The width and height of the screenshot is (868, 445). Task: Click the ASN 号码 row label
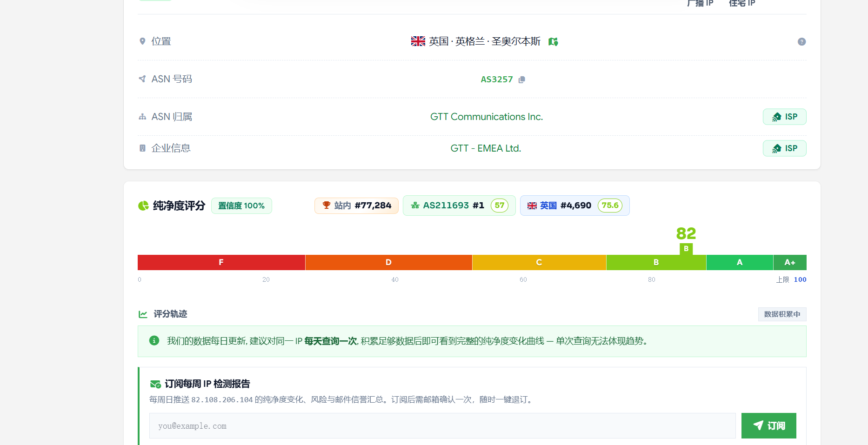coord(172,79)
